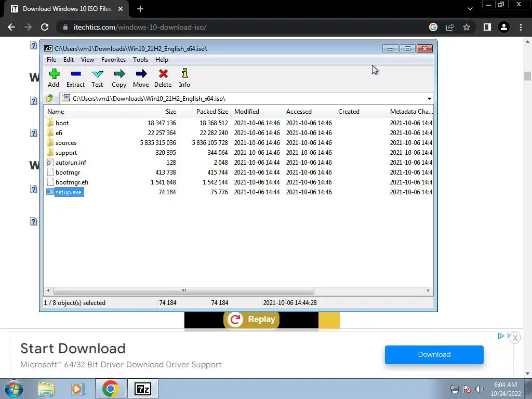Viewport: 532px width, 399px height.
Task: Select the setup.exe file icon
Action: (x=50, y=192)
